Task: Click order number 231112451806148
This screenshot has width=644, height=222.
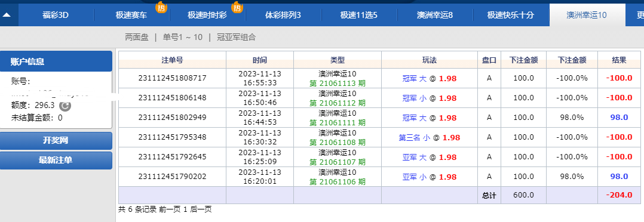Action: click(172, 98)
